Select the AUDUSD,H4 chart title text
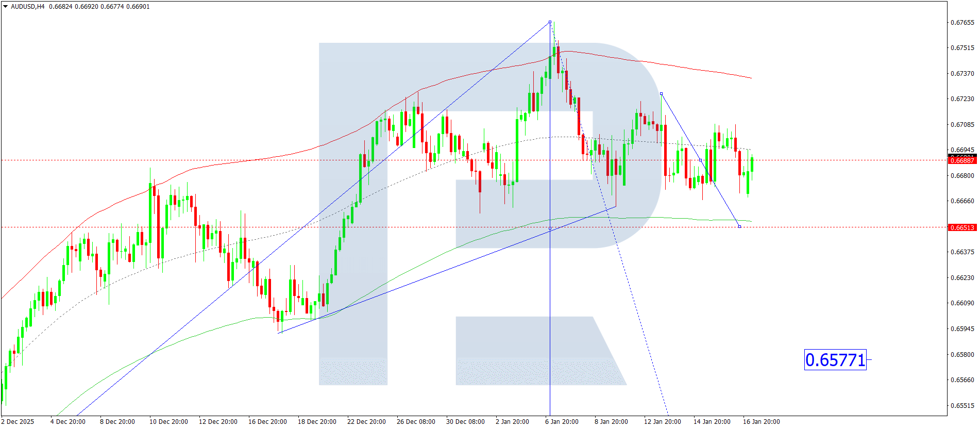980x428 pixels. (28, 7)
